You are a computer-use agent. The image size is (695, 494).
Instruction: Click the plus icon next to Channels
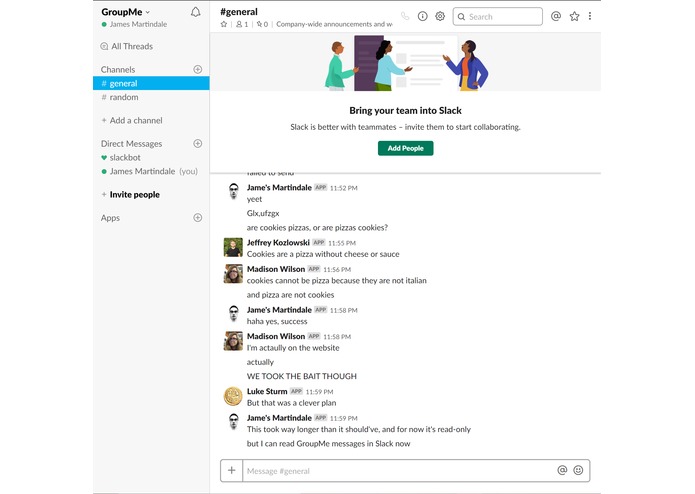click(x=198, y=69)
